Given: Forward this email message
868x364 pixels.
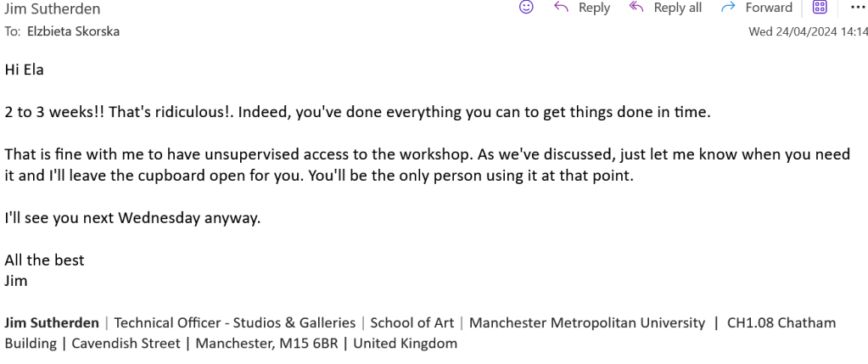Looking at the screenshot, I should (x=757, y=8).
